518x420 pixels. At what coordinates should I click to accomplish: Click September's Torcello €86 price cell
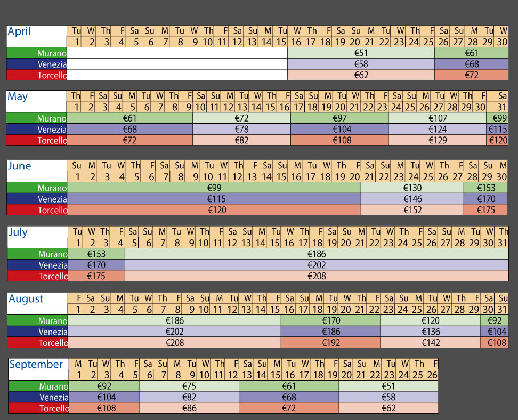click(189, 408)
